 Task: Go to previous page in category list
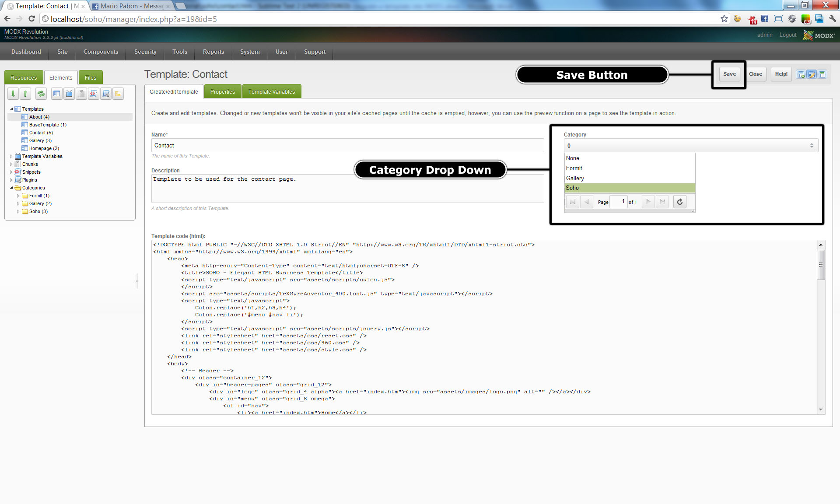[x=587, y=202]
